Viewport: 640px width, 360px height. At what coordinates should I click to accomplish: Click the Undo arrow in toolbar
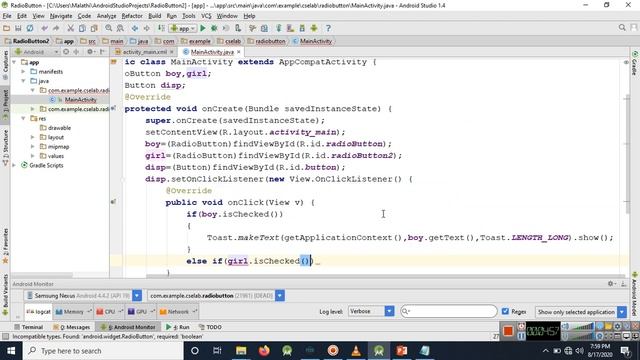(44, 28)
